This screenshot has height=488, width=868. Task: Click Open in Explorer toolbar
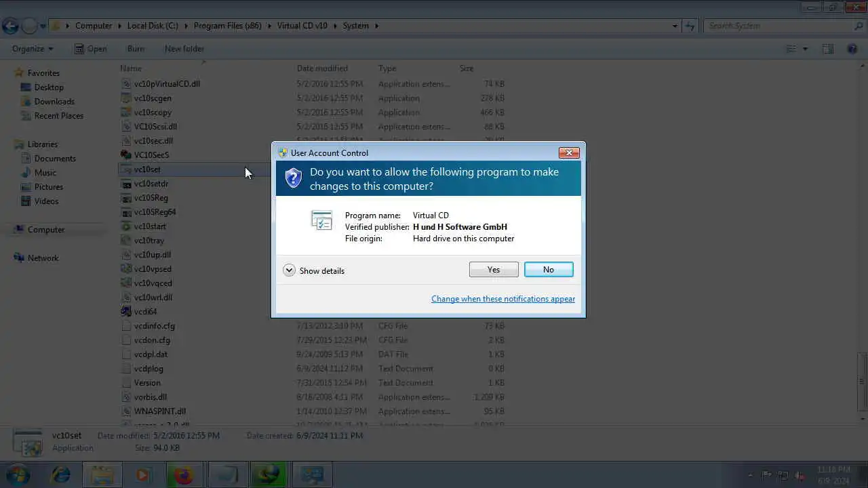(91, 49)
